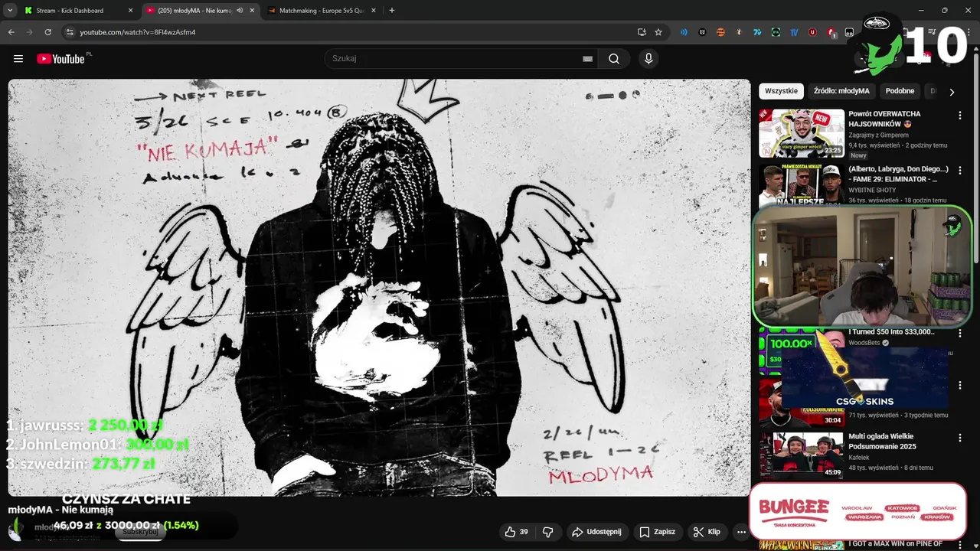Pause the Nie kumają video player
The height and width of the screenshot is (551, 980).
[x=379, y=287]
